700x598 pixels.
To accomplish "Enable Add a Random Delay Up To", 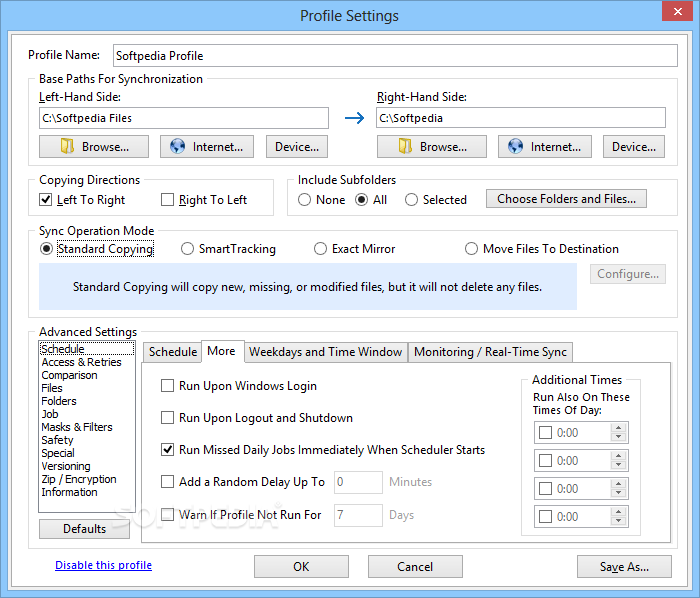I will [x=167, y=482].
